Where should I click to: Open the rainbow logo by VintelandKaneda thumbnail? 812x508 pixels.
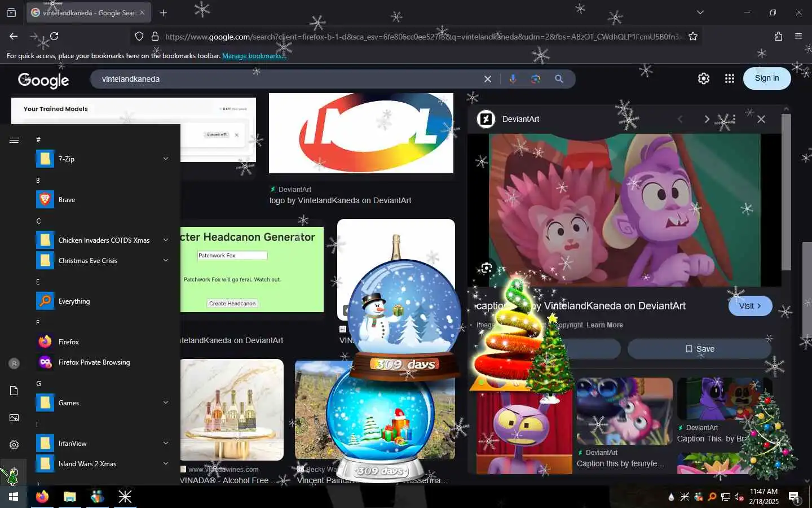361,133
